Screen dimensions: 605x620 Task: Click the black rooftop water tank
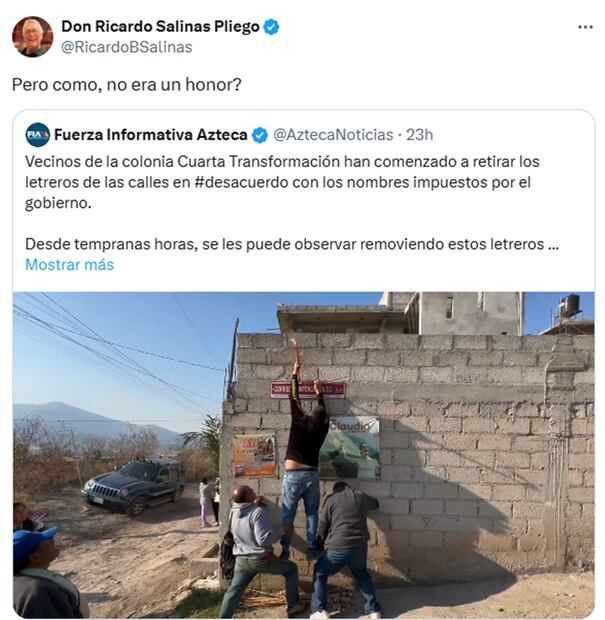(571, 305)
